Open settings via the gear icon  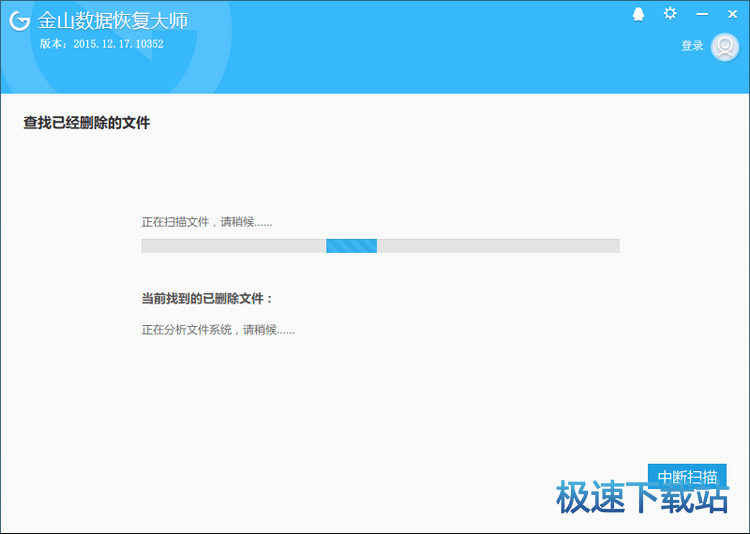click(x=670, y=13)
